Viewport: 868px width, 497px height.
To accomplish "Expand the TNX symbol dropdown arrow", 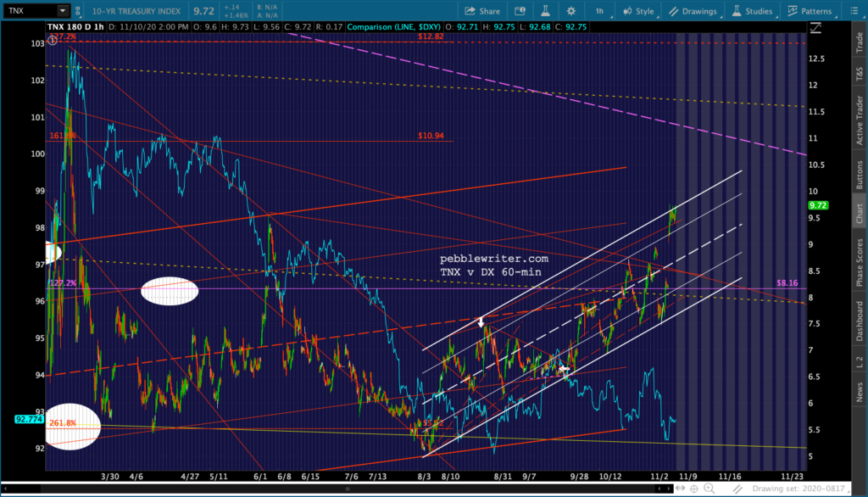I will (63, 10).
